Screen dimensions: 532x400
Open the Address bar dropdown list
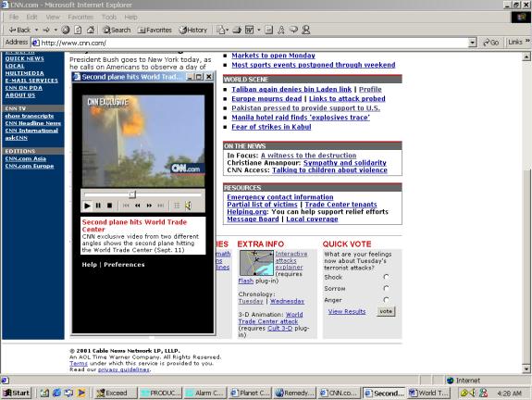[x=472, y=43]
